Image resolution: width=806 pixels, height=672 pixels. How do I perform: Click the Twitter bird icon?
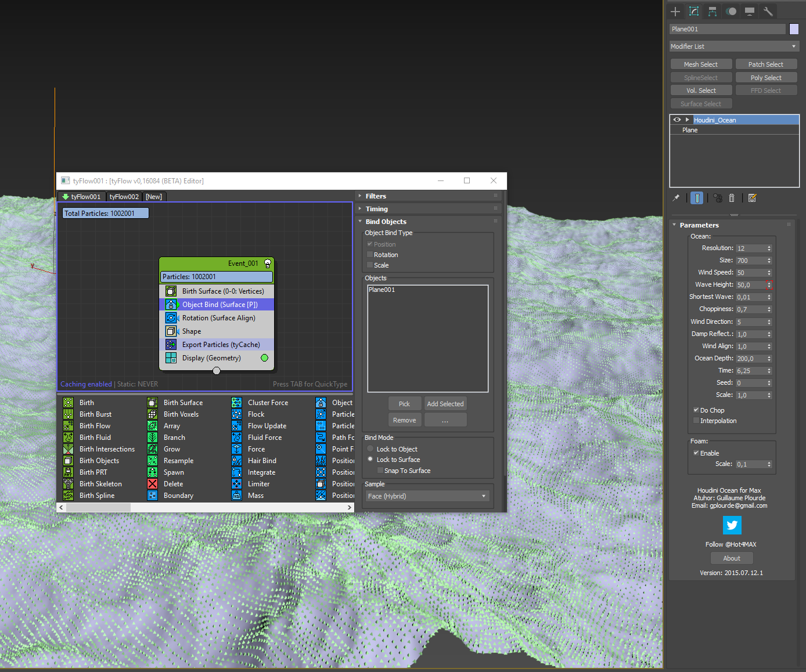click(732, 525)
